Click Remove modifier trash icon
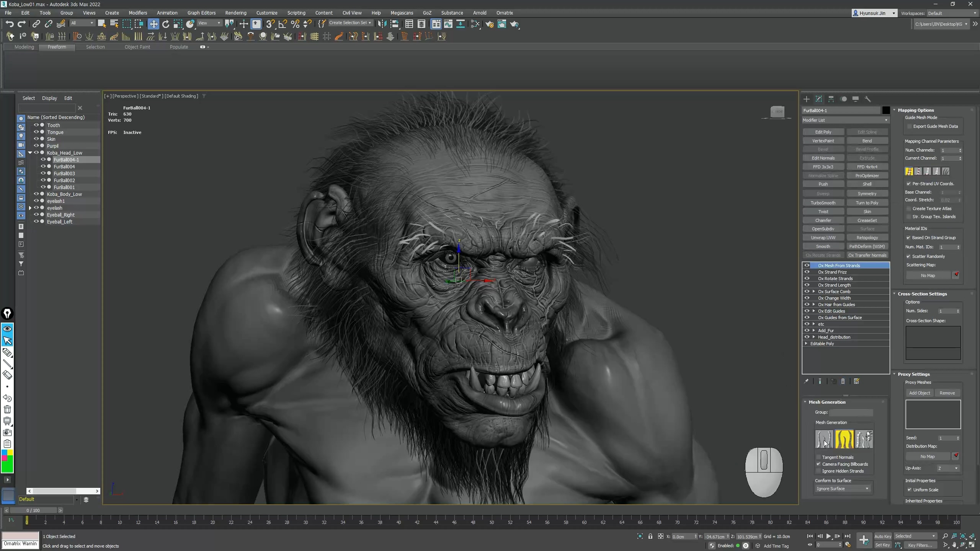Screen dimensions: 980x551 pyautogui.click(x=843, y=381)
